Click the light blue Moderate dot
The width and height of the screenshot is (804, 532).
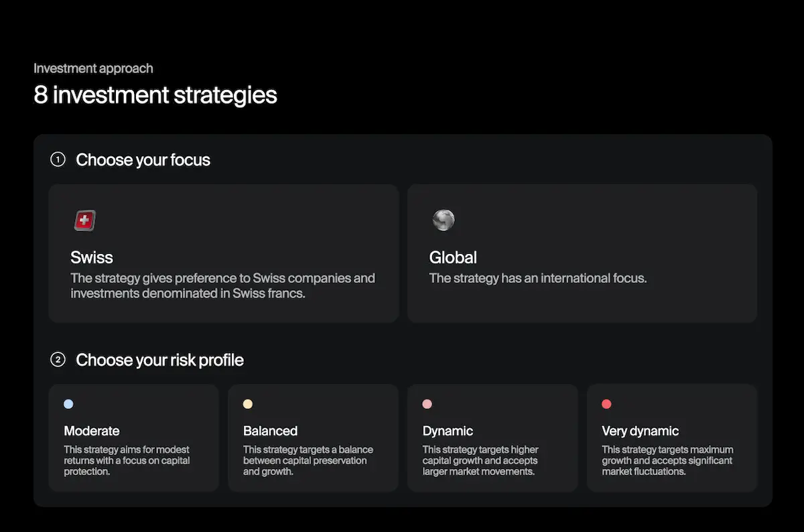pos(68,404)
